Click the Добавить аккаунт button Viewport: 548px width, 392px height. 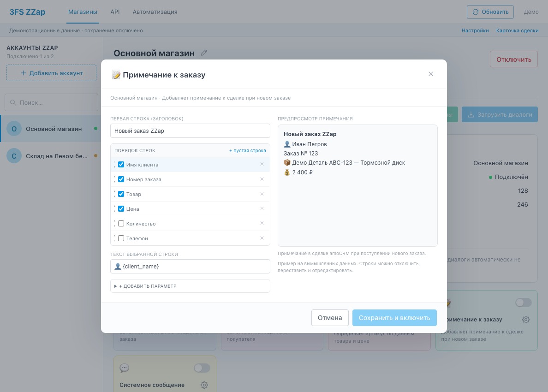pos(51,73)
